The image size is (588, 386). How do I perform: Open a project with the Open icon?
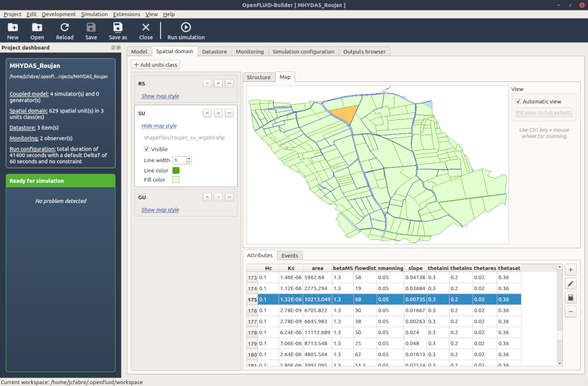[x=37, y=28]
